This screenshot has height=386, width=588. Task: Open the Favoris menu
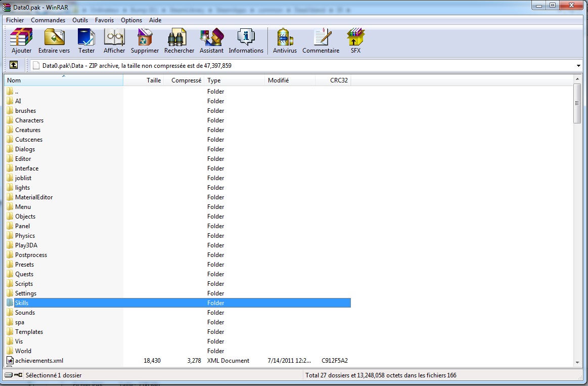[104, 20]
